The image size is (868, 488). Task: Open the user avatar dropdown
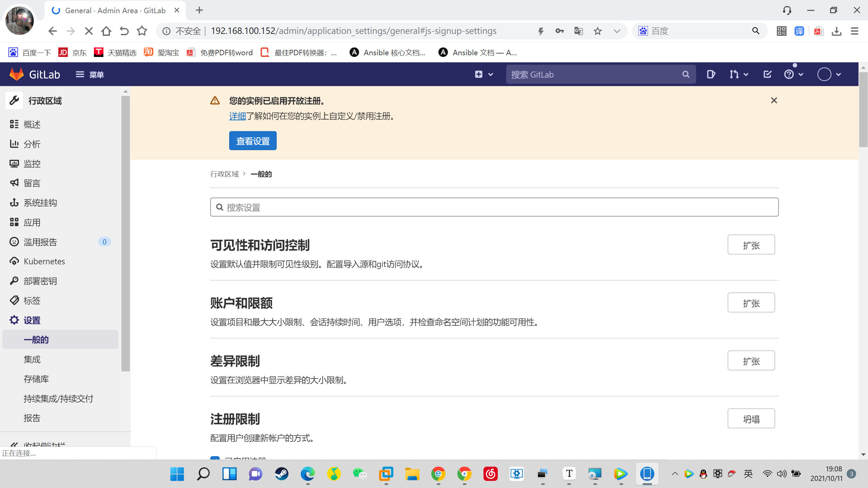coord(829,74)
